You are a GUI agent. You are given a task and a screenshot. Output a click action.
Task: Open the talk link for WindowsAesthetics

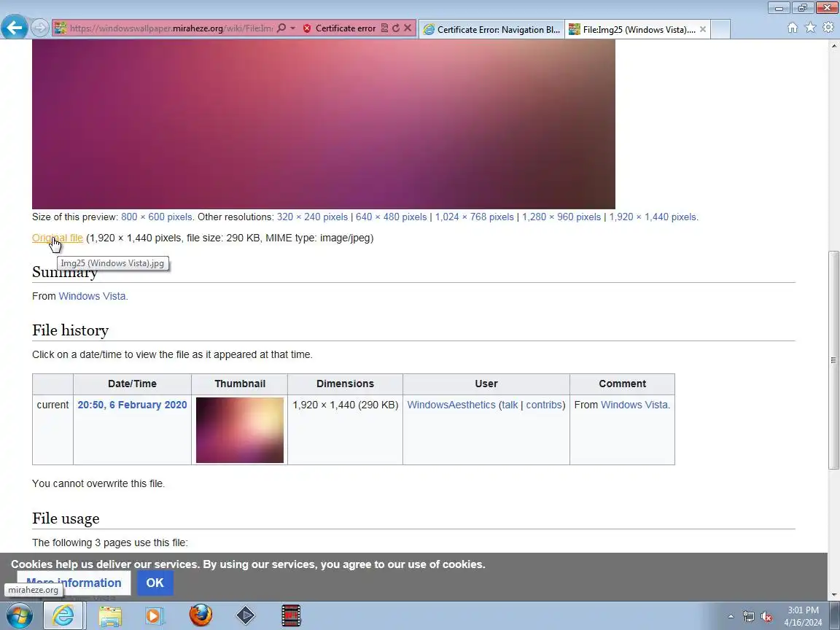pos(510,405)
